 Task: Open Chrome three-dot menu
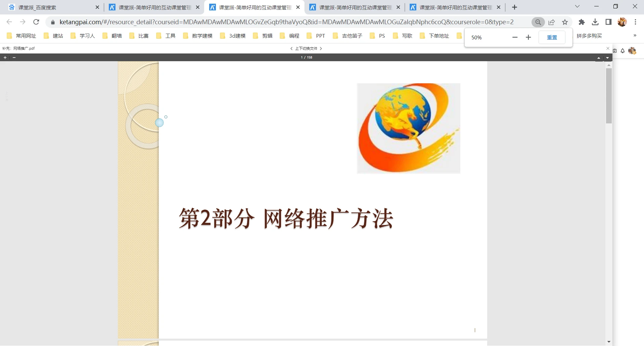[635, 22]
